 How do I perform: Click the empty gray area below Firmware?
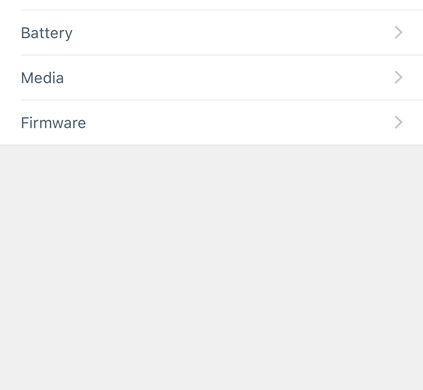(211, 267)
